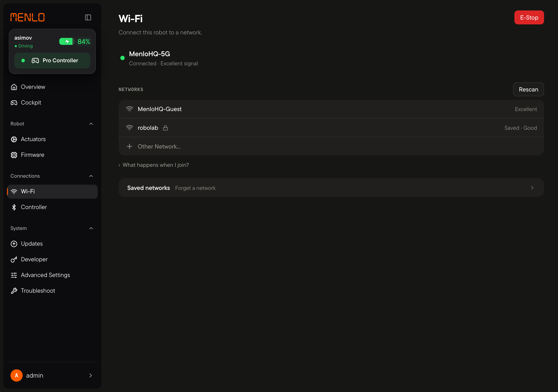Open Controller via the Bluetooth icon
This screenshot has height=392, width=558.
pyautogui.click(x=14, y=207)
